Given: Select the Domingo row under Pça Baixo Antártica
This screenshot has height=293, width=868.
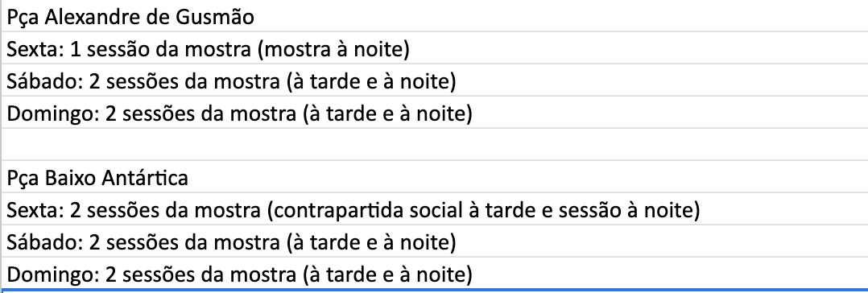Looking at the screenshot, I should (434, 273).
